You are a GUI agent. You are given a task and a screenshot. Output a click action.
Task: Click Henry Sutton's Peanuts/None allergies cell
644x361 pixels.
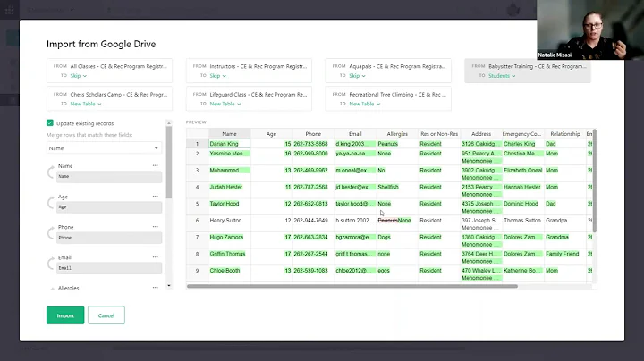[397, 223]
